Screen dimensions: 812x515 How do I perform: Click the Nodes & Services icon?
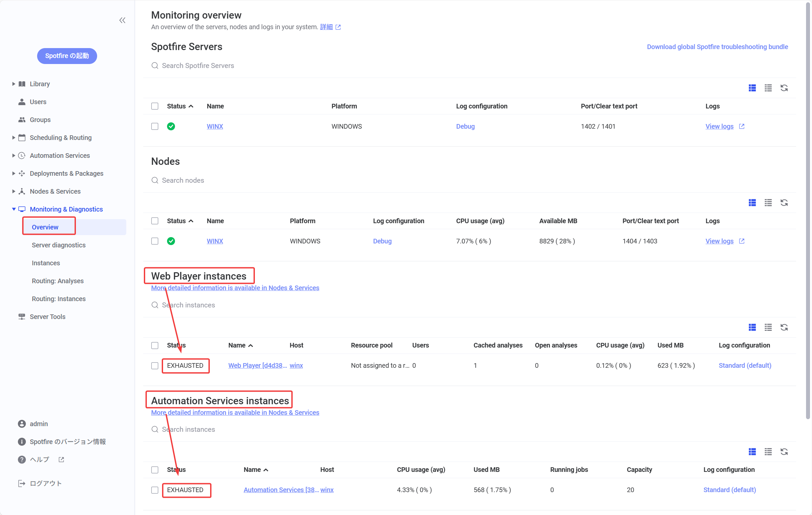pyautogui.click(x=22, y=191)
